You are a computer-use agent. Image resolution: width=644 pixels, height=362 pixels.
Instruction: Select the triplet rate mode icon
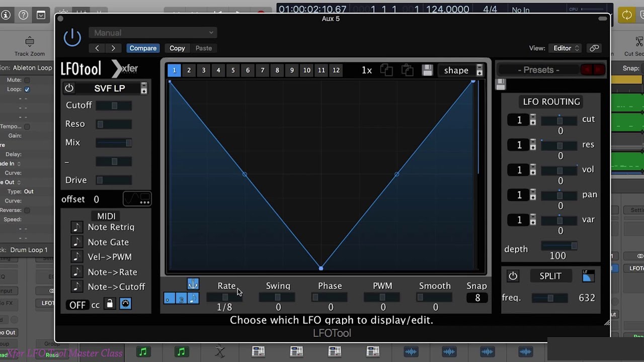coord(182,299)
